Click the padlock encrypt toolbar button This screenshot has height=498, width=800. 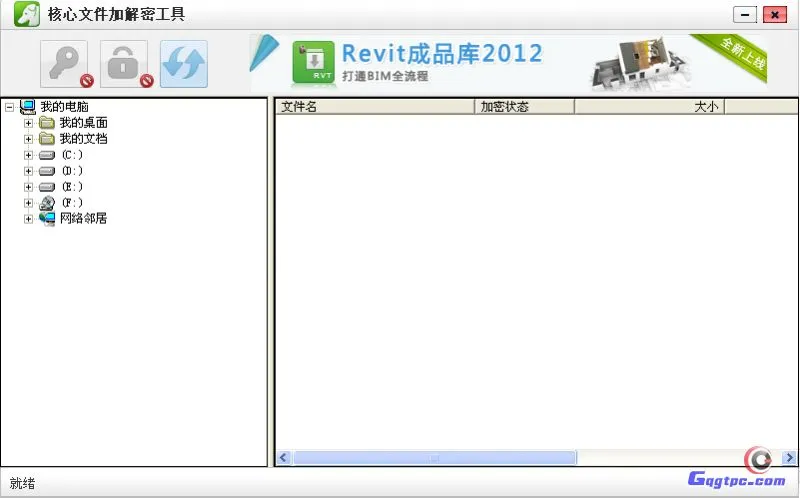click(x=124, y=64)
